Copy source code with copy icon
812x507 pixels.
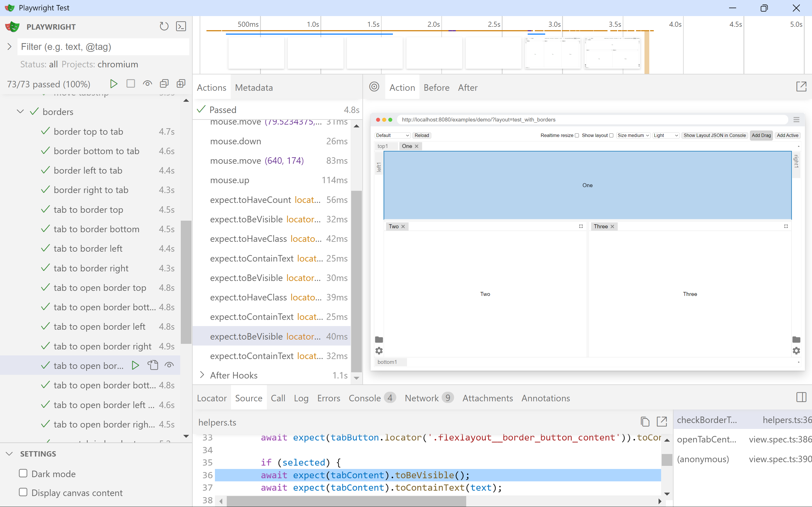[644, 422]
